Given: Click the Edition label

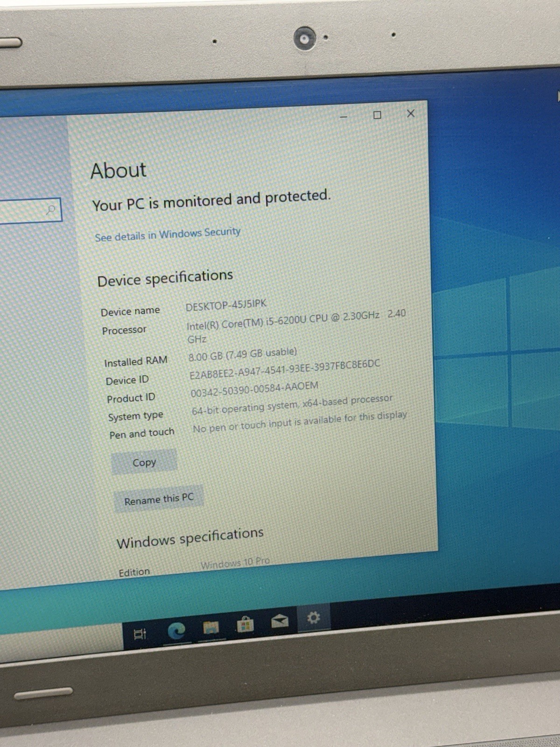Looking at the screenshot, I should point(134,572).
